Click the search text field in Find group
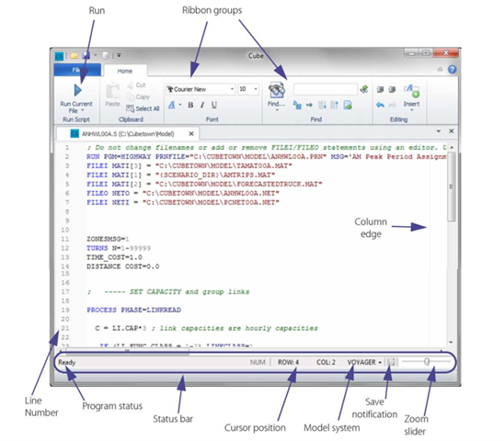This screenshot has height=441, width=504. [x=326, y=89]
